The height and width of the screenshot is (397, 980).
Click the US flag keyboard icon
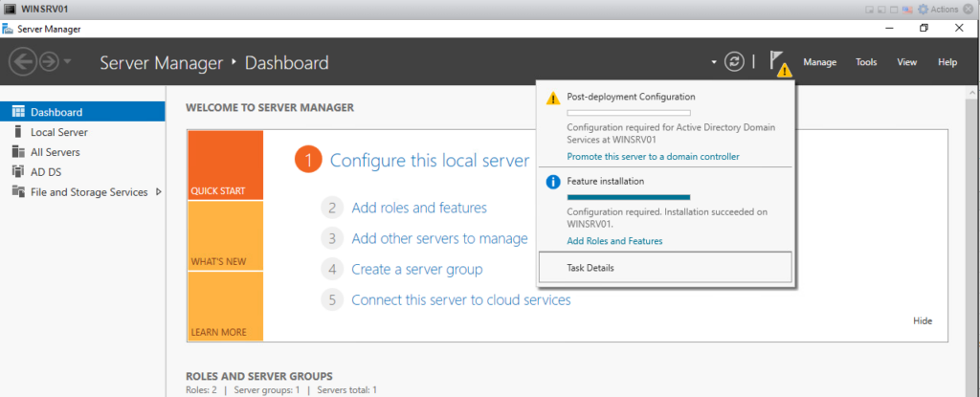point(909,10)
